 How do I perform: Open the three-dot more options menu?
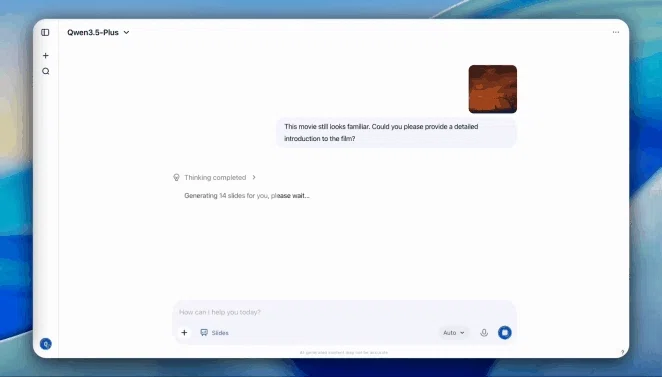tap(616, 32)
